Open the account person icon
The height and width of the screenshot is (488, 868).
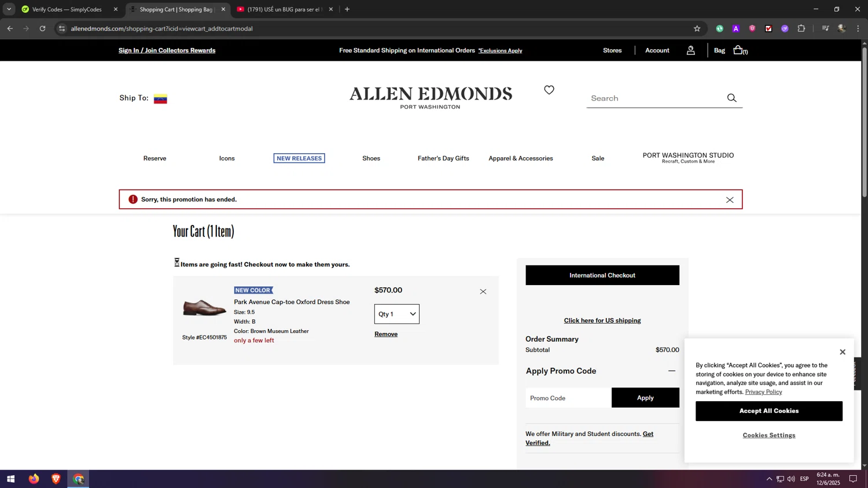[x=691, y=51]
